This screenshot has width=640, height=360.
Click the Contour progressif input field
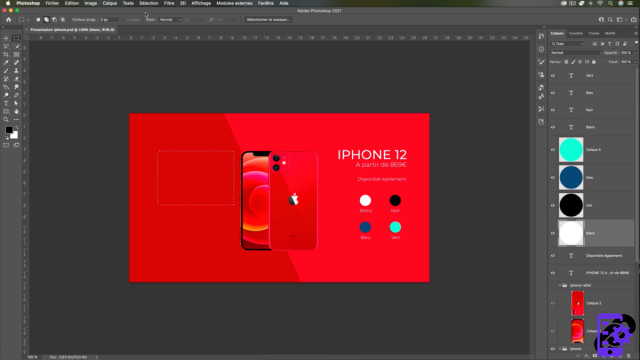click(x=109, y=20)
